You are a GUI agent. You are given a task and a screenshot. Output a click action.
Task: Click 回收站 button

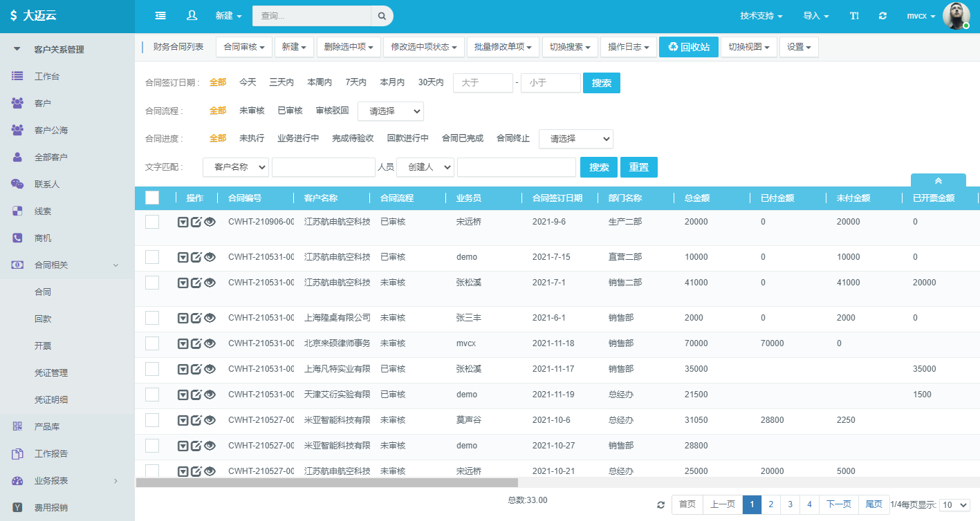pos(689,47)
